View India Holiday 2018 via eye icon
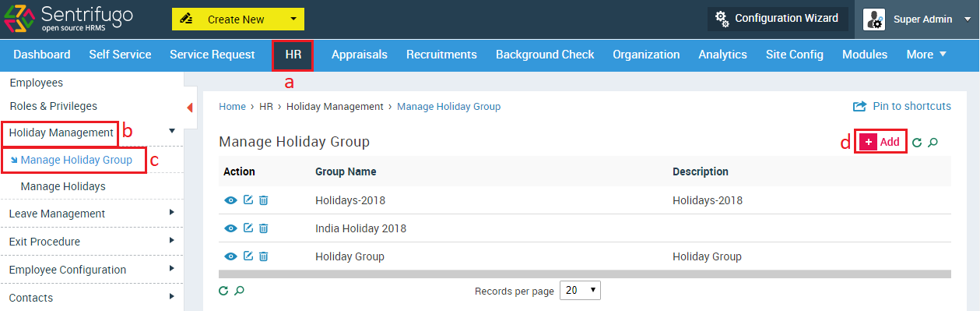Image resolution: width=980 pixels, height=311 pixels. (x=230, y=228)
